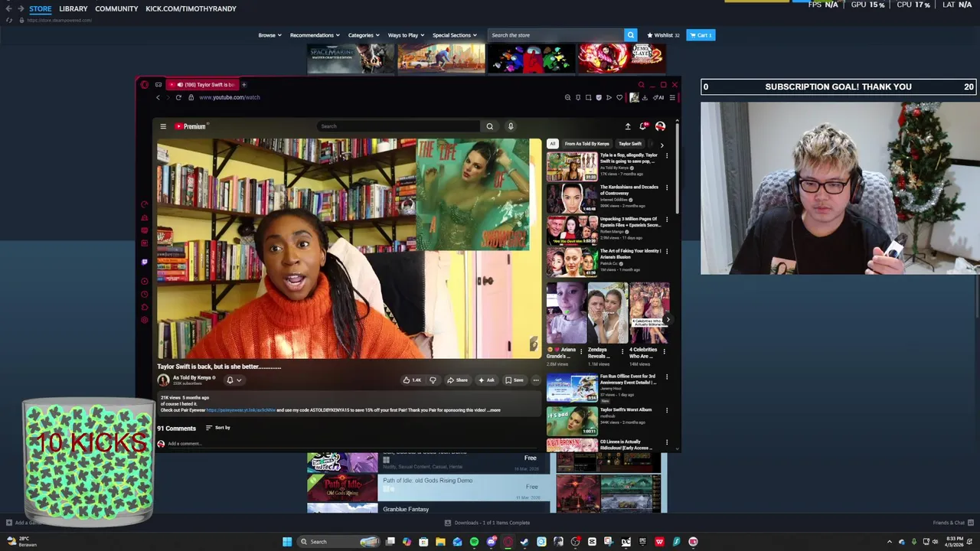Open Opera downloads icon in toolbar
Screen dimensions: 980x551
[x=645, y=97]
